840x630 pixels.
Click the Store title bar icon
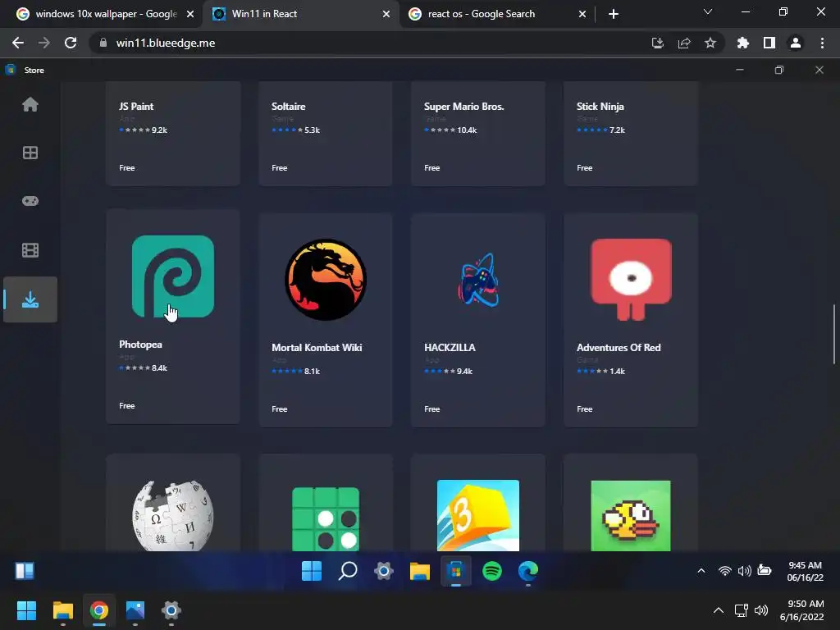10,70
